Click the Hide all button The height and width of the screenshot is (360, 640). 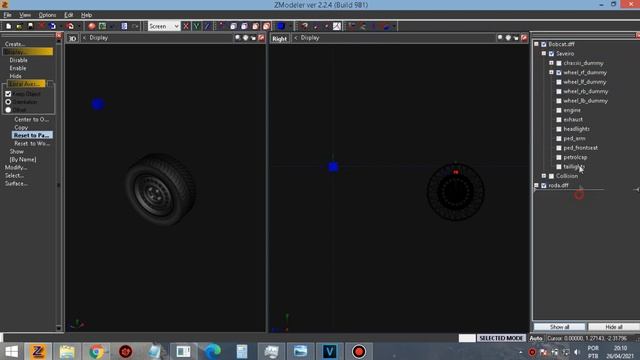613,327
